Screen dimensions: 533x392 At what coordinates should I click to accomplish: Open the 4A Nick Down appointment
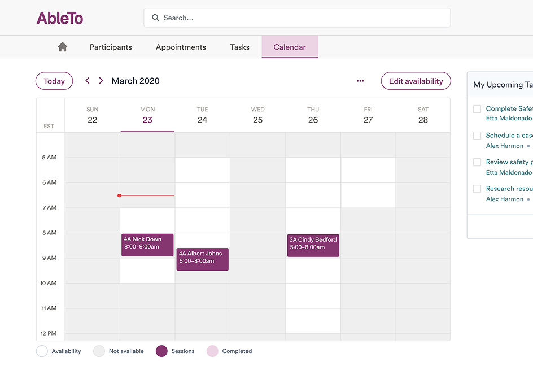click(147, 245)
